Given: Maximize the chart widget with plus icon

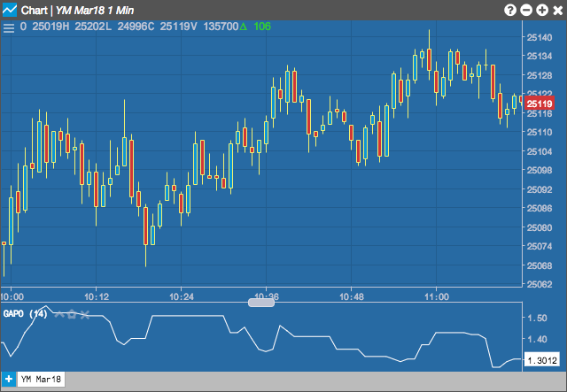Looking at the screenshot, I should pyautogui.click(x=542, y=10).
